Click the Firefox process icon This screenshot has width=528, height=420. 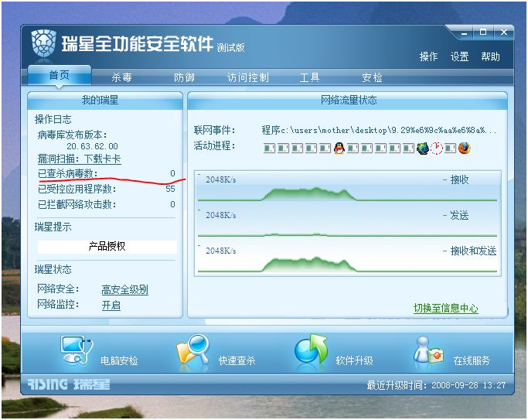pyautogui.click(x=464, y=149)
